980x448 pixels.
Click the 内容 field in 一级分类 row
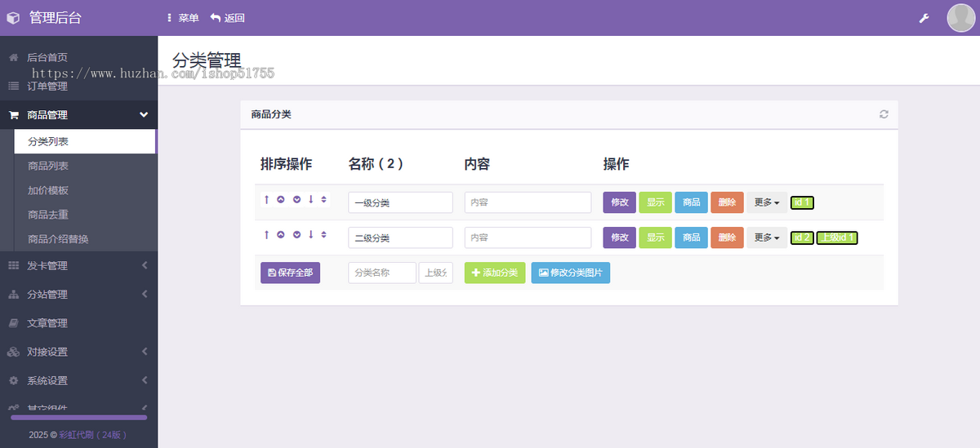[528, 202]
